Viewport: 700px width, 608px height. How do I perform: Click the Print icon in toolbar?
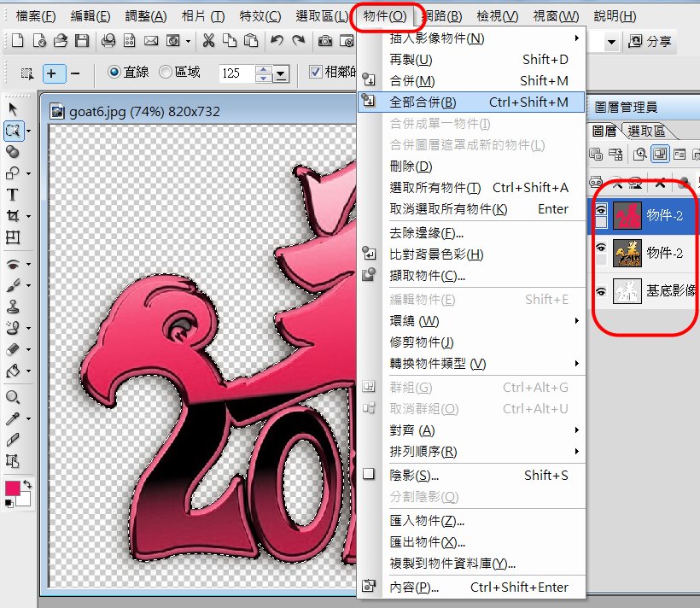coord(108,41)
